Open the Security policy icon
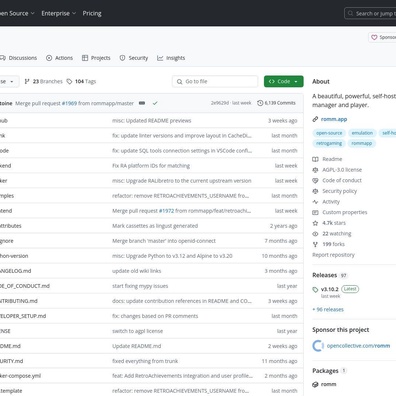Image resolution: width=396 pixels, height=396 pixels. coord(315,191)
